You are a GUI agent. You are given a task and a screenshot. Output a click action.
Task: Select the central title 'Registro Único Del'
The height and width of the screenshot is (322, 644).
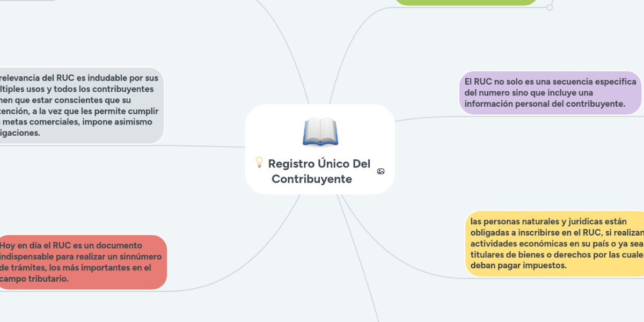(319, 164)
